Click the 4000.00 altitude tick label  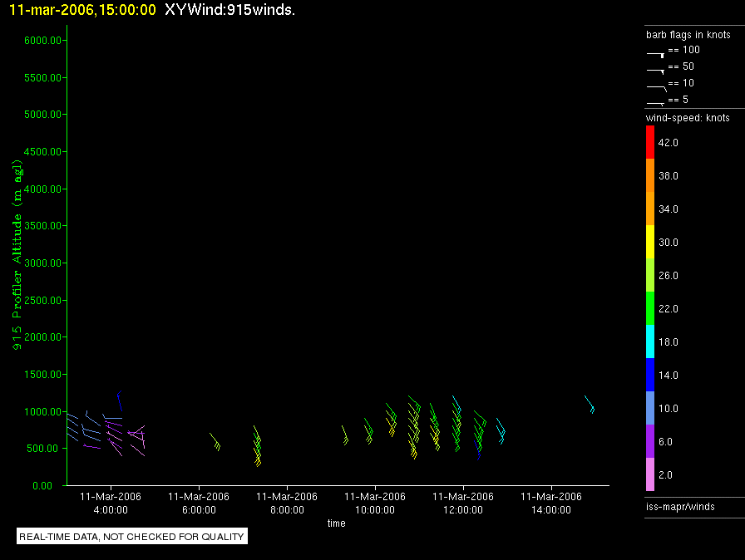coord(42,189)
